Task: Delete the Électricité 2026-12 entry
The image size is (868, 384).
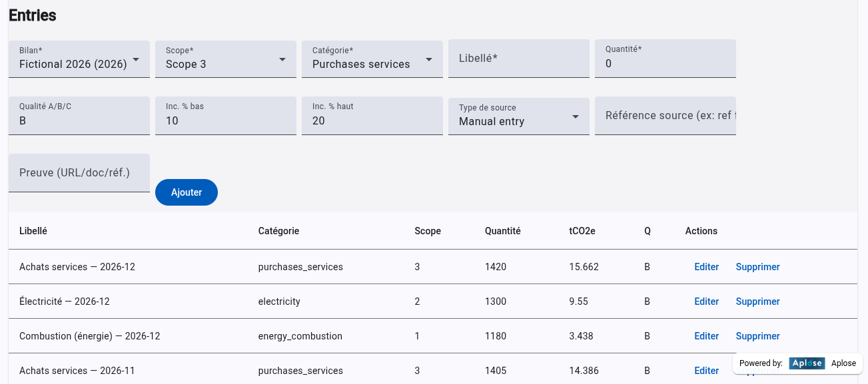Action: tap(757, 301)
